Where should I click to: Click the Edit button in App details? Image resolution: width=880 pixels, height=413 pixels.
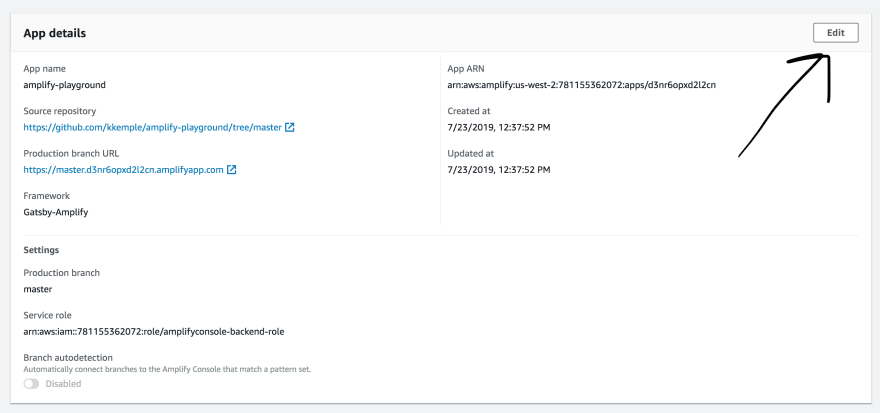click(836, 33)
